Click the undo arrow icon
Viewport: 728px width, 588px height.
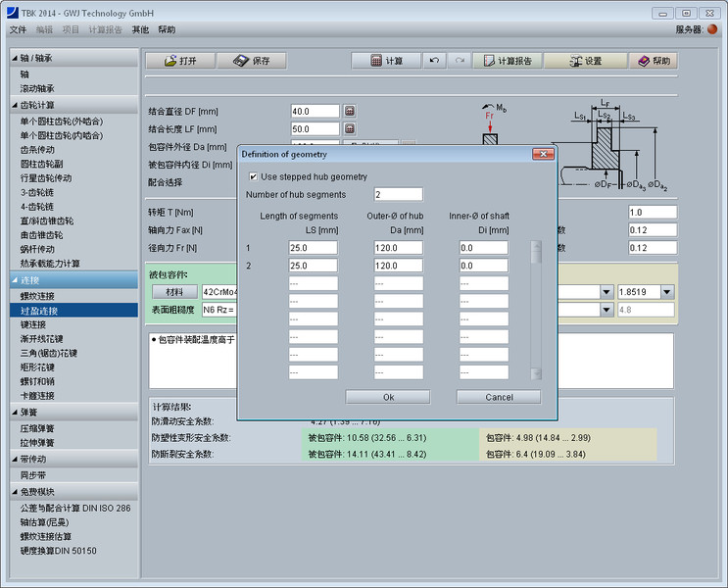click(x=435, y=61)
